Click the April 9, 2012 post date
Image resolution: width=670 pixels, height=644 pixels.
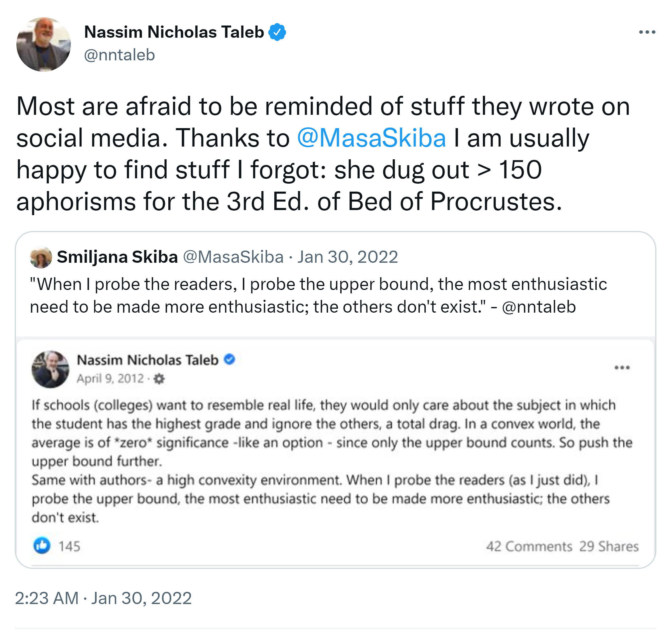pyautogui.click(x=110, y=379)
